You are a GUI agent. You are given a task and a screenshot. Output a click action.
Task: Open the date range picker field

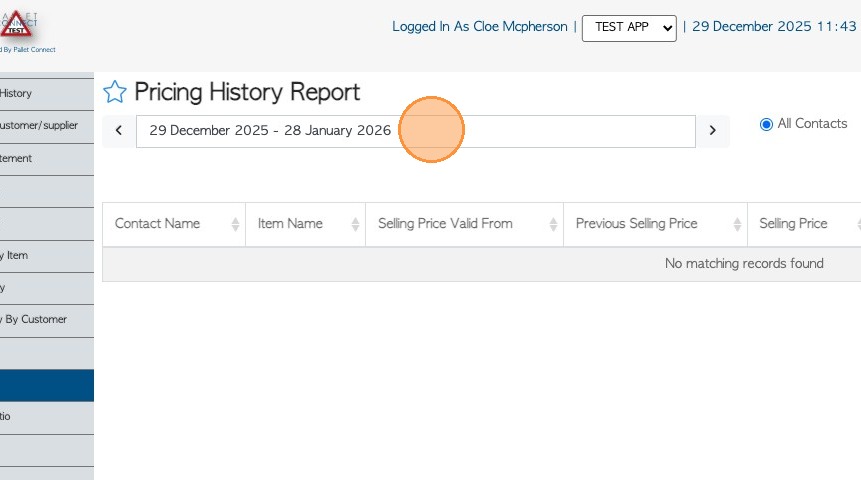coord(415,131)
